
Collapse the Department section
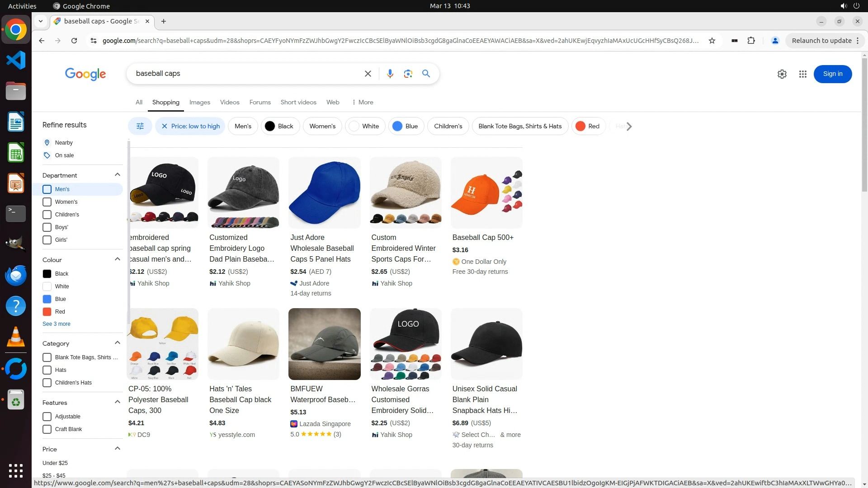click(118, 175)
